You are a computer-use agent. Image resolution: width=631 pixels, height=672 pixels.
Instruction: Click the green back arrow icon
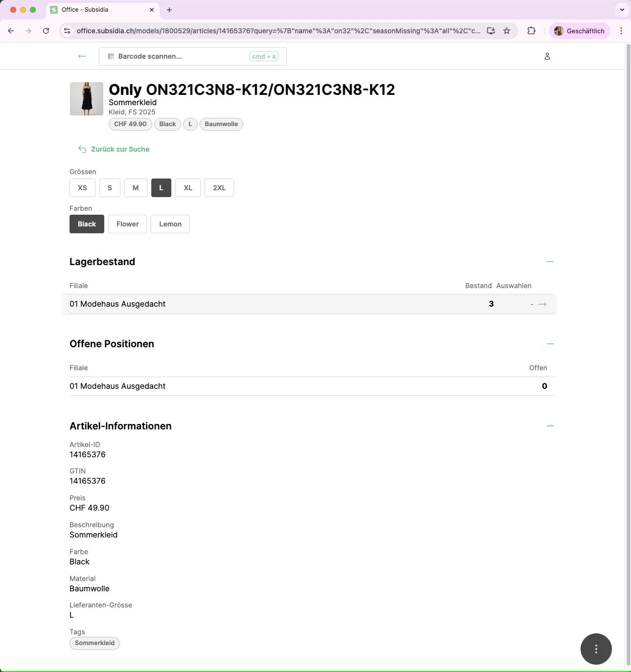[82, 56]
